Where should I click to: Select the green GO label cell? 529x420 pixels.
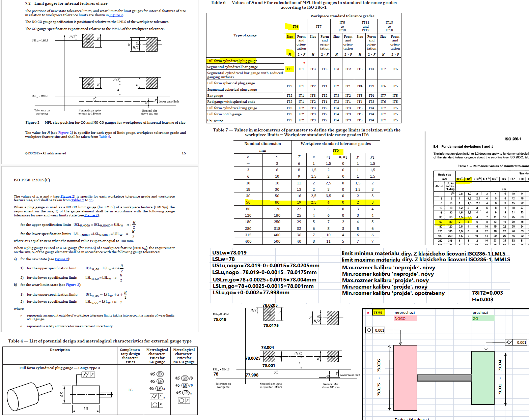pos(483,319)
